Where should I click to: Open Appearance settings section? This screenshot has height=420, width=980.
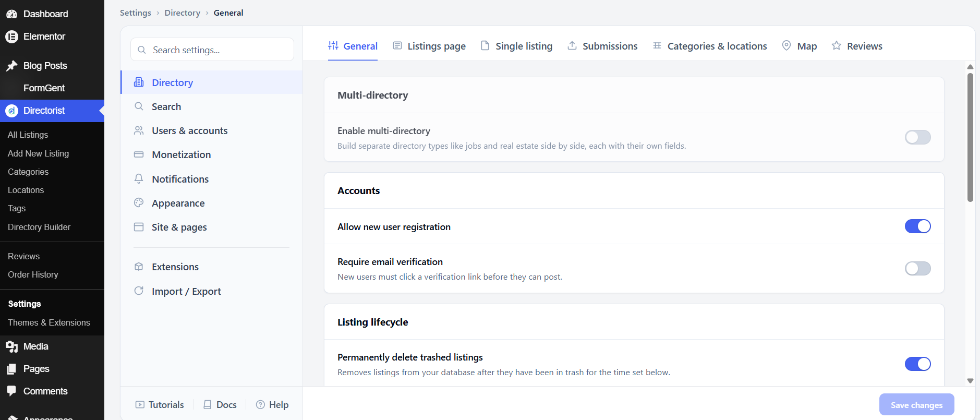pyautogui.click(x=212, y=203)
